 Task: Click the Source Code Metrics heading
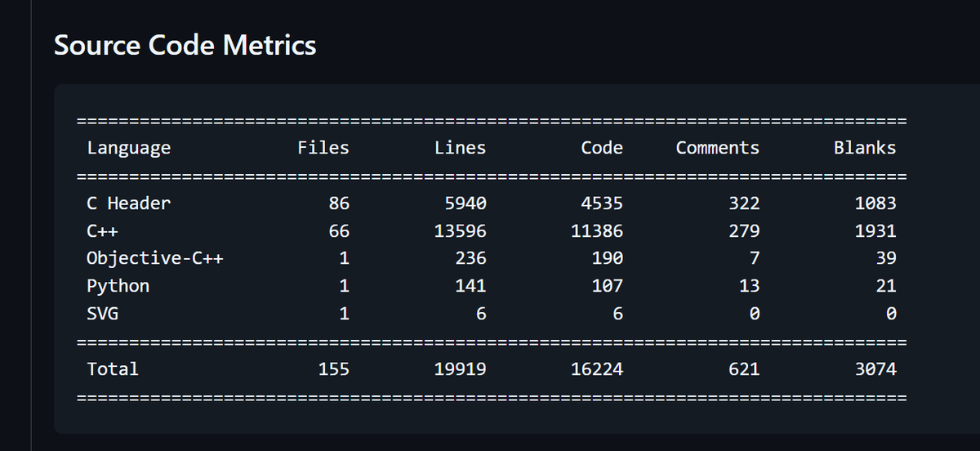[x=185, y=45]
